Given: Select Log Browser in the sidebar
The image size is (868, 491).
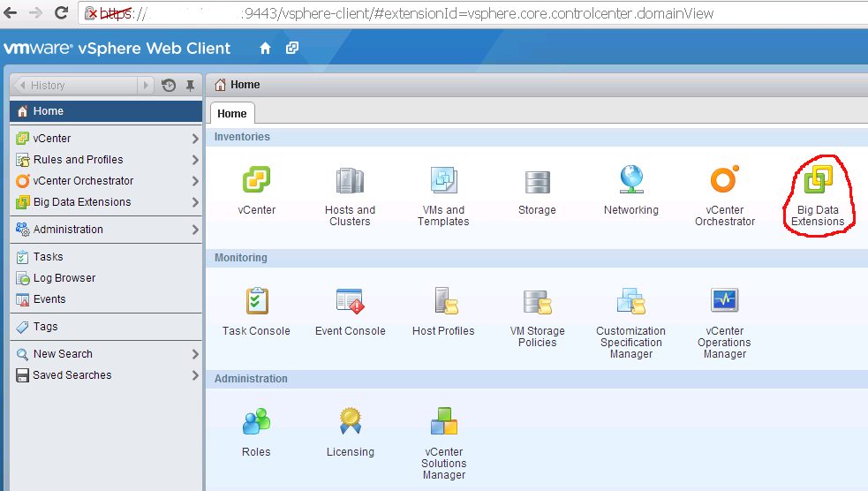Looking at the screenshot, I should pos(64,278).
